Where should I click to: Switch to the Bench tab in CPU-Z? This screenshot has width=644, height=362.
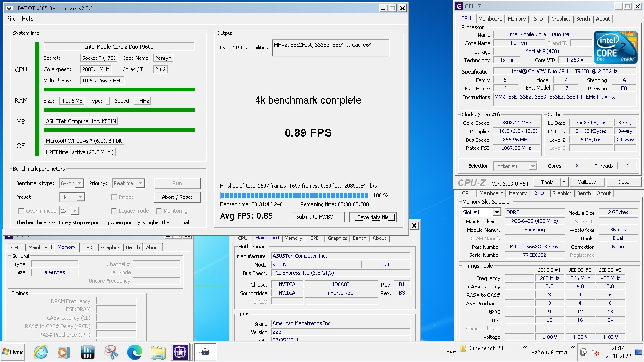pyautogui.click(x=583, y=19)
